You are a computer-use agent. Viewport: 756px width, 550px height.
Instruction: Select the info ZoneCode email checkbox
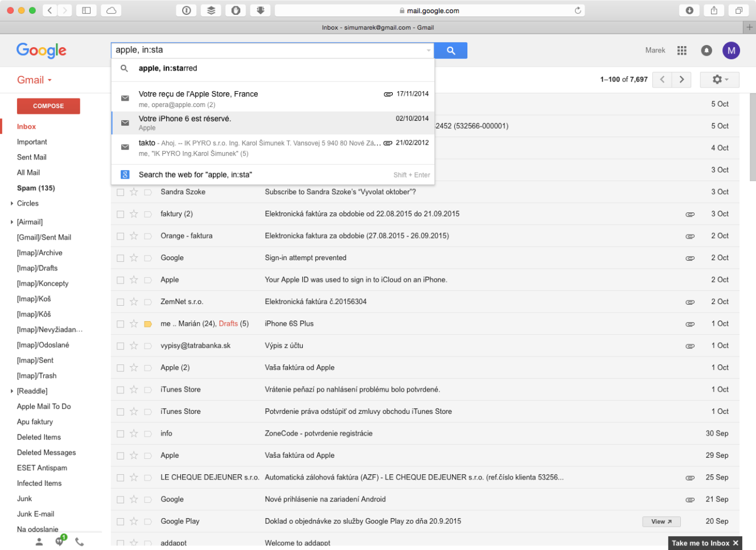coord(120,434)
